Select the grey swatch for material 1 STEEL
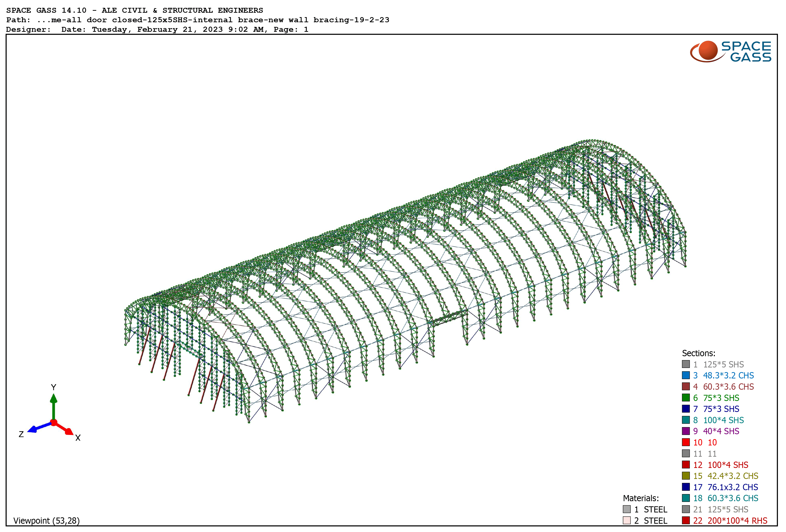The width and height of the screenshot is (786, 532). pos(627,509)
